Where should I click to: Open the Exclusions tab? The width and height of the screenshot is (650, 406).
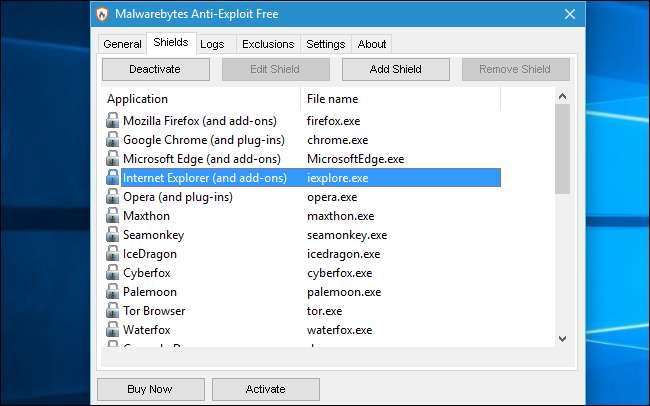(268, 44)
